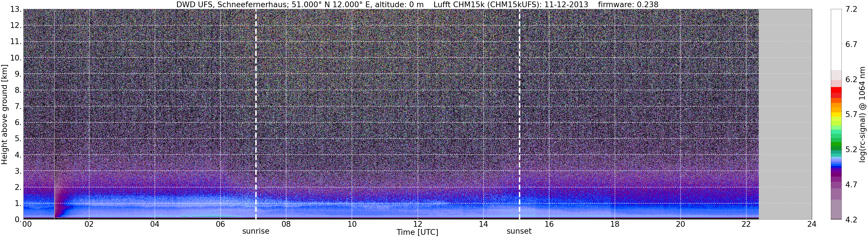Click the '18' time tick label
The height and width of the screenshot is (238, 868).
click(614, 224)
